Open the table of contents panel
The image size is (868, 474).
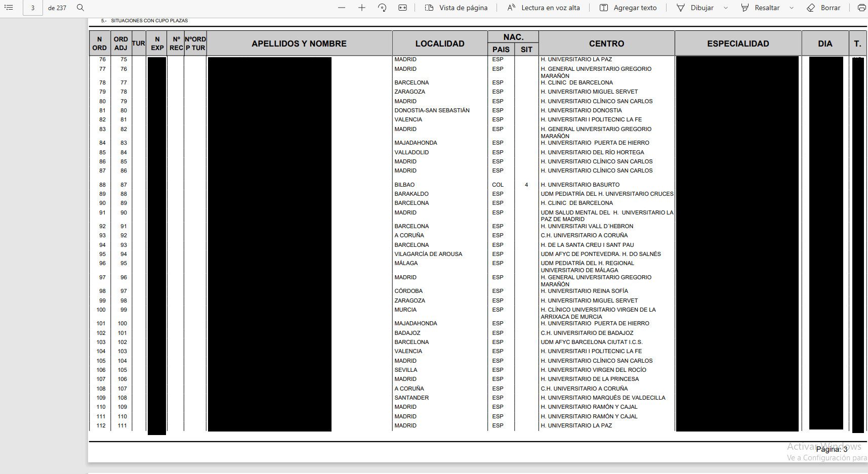[9, 8]
